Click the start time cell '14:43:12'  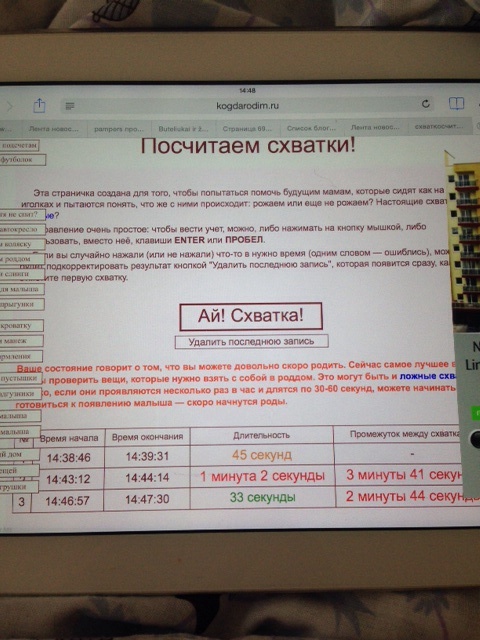(x=68, y=479)
